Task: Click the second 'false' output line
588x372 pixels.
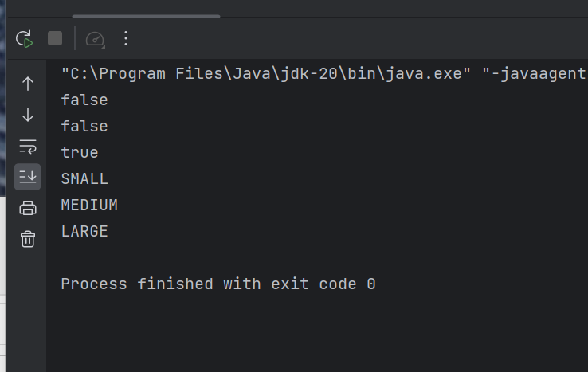Action: click(84, 127)
